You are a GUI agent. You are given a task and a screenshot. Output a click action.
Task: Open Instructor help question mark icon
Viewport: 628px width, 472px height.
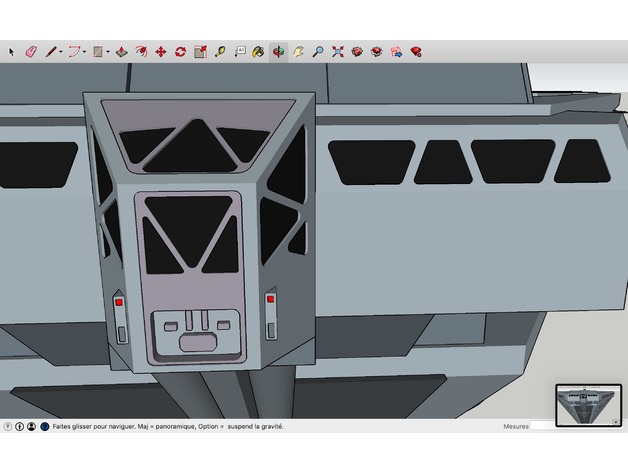(x=45, y=426)
